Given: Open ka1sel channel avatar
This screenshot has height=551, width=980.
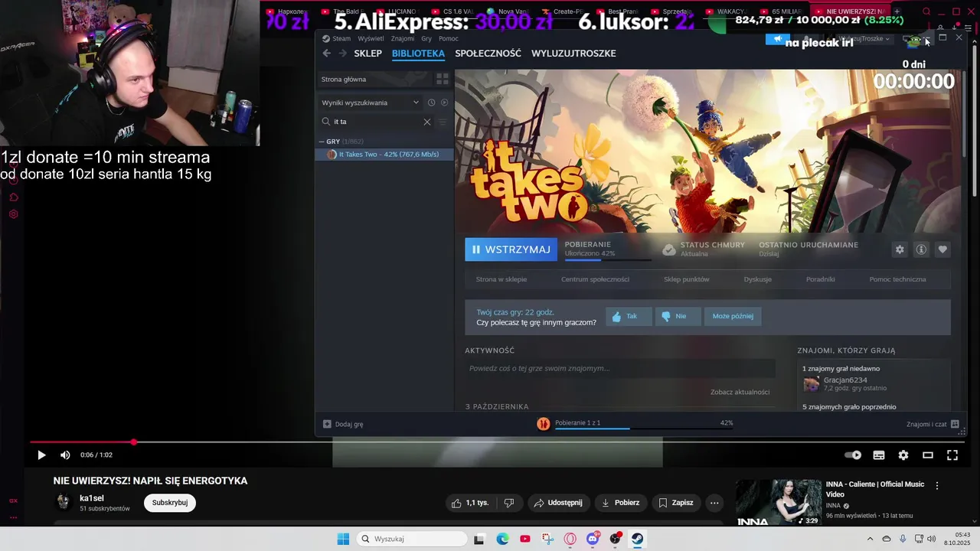Looking at the screenshot, I should click(64, 503).
